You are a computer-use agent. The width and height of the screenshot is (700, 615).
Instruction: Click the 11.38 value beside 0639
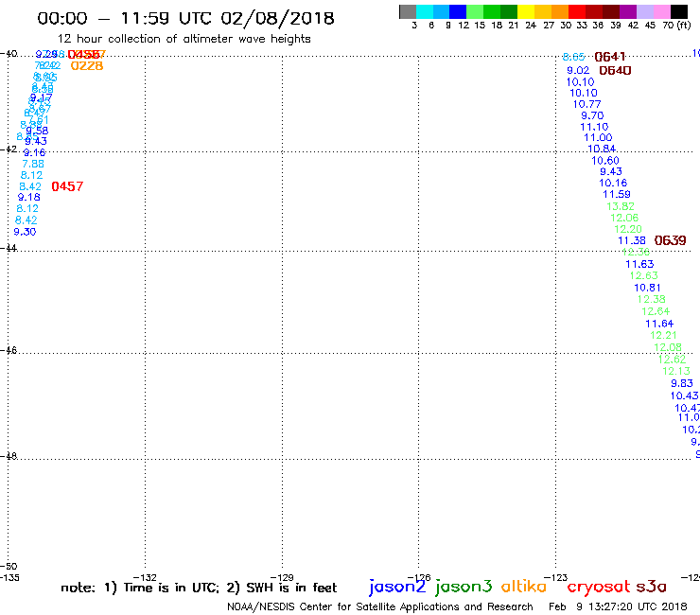coord(632,240)
